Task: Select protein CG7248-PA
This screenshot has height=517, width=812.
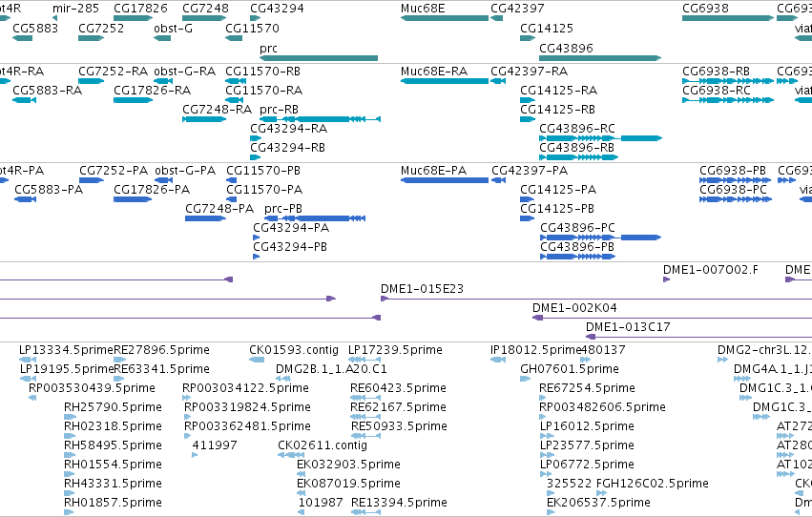Action: point(205,218)
